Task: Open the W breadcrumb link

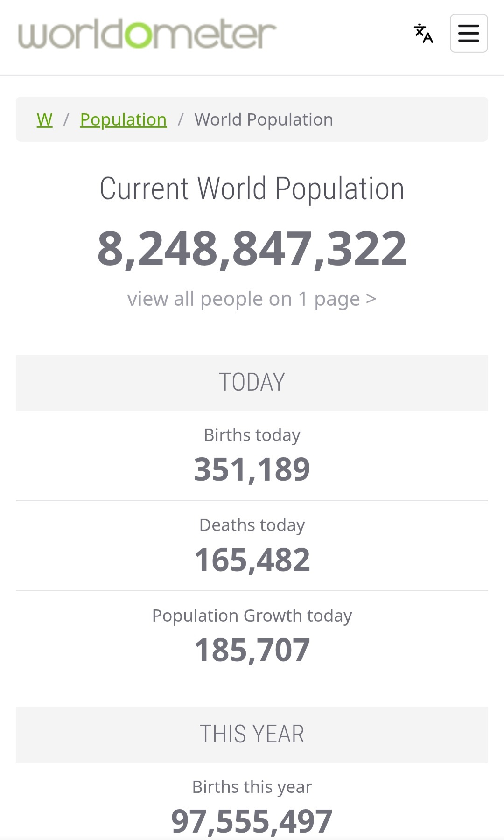Action: coord(44,119)
